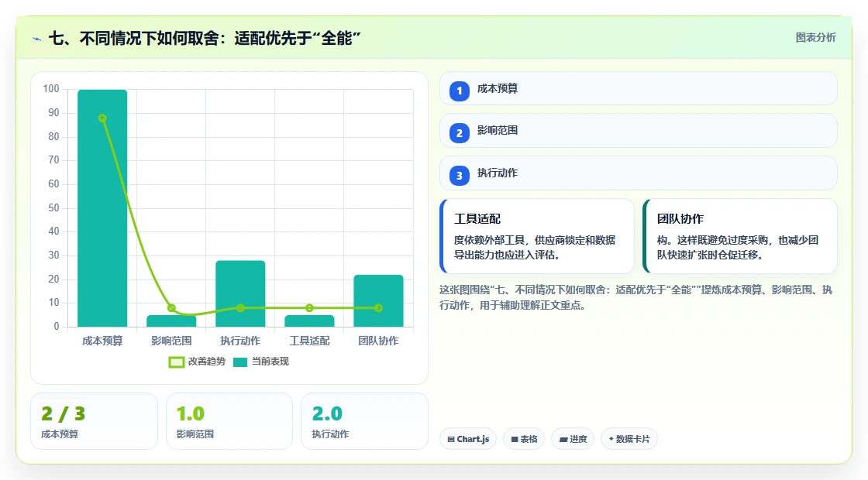Open the 团队协作 card
Viewport: 868px width, 480px height.
point(740,236)
